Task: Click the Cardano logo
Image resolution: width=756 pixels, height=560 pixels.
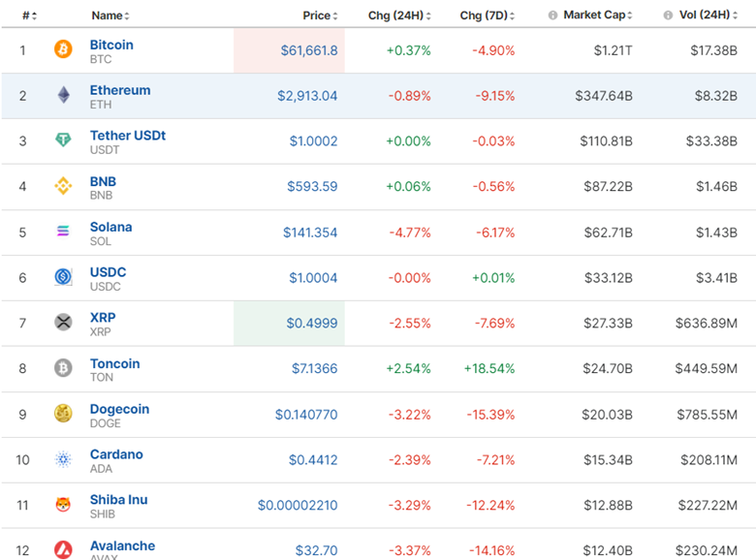Action: (x=63, y=459)
